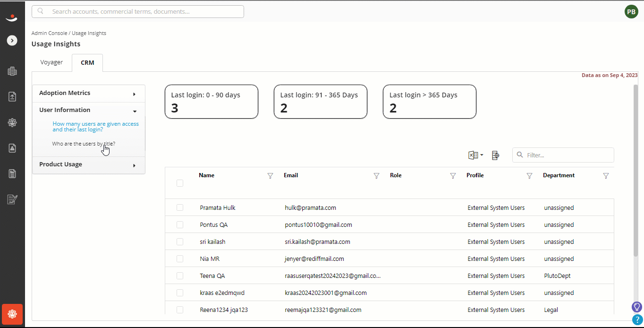Open 'Who are the users by title?' link

84,144
